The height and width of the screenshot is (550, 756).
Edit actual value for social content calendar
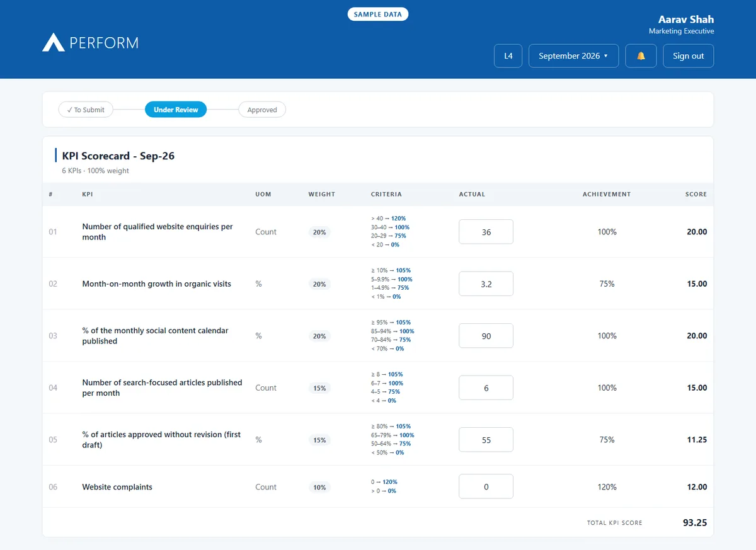coord(486,336)
